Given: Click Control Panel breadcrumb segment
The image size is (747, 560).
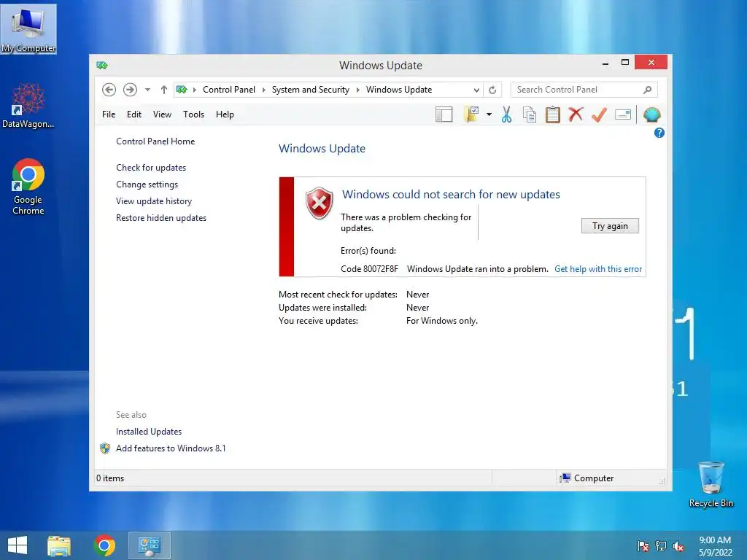Looking at the screenshot, I should point(228,90).
